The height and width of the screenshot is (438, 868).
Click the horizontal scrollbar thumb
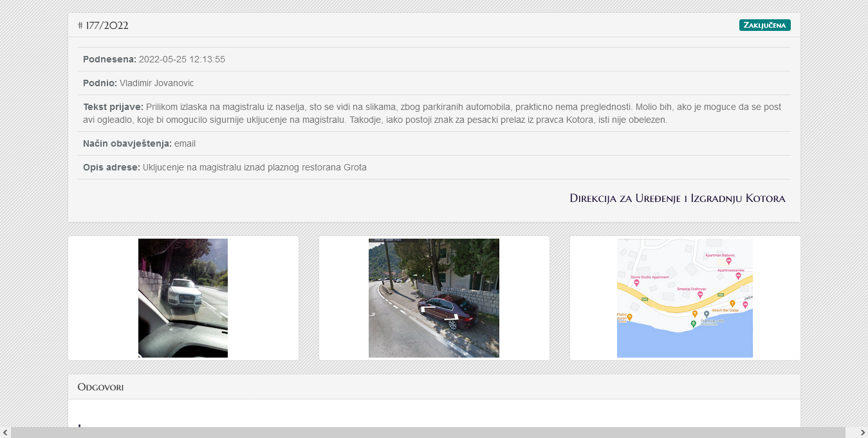(x=428, y=432)
